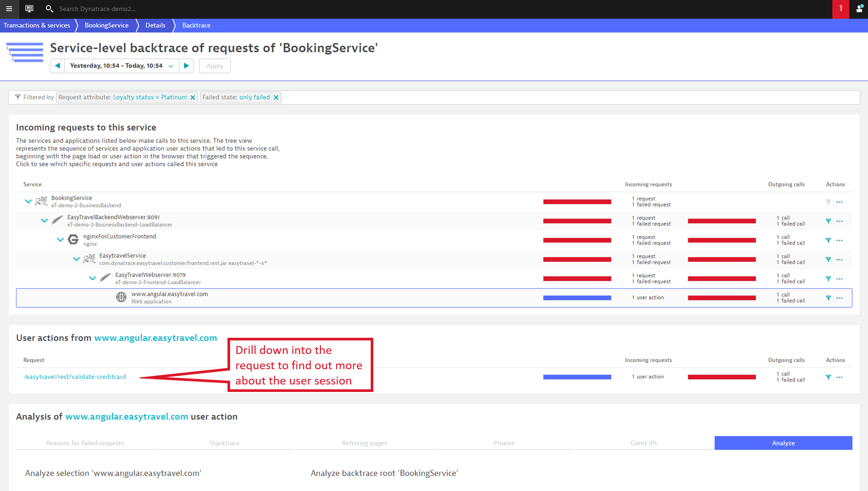
Task: Filter by EasyTravelBackendWebserver:8091 row funnel
Action: pyautogui.click(x=828, y=221)
